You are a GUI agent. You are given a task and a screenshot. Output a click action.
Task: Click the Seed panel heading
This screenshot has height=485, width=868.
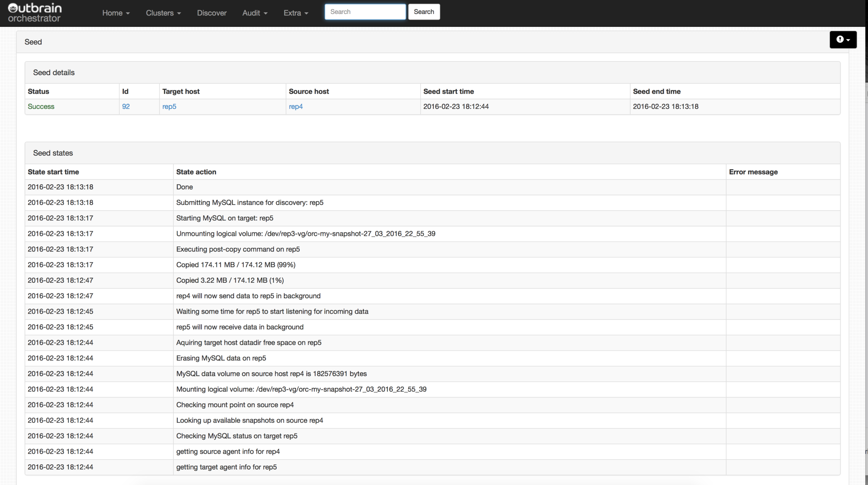click(33, 42)
